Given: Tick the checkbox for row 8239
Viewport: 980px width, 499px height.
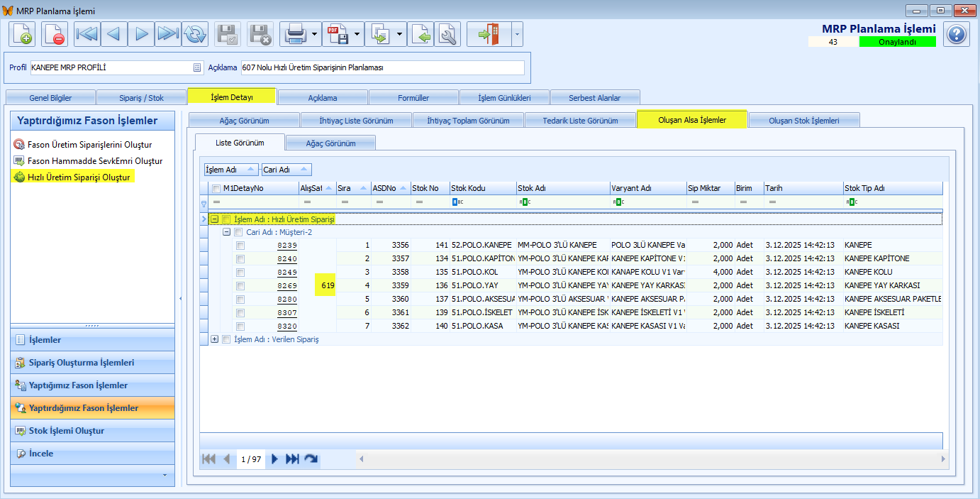Looking at the screenshot, I should click(240, 246).
